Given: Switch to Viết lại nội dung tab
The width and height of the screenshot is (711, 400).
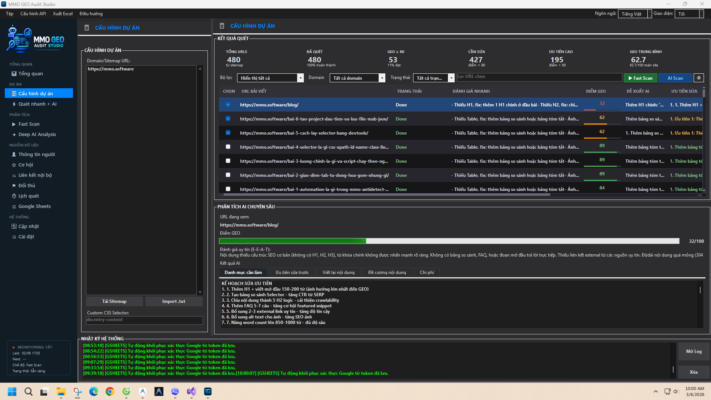Looking at the screenshot, I should (338, 273).
